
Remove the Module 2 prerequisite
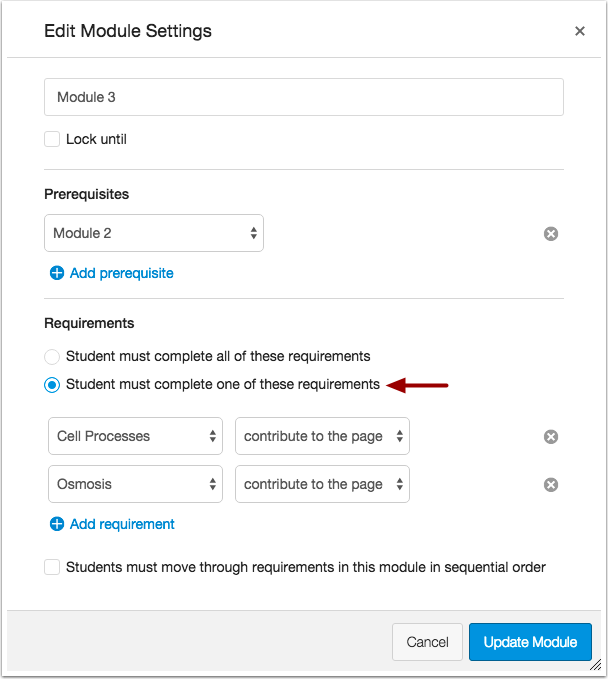click(550, 234)
